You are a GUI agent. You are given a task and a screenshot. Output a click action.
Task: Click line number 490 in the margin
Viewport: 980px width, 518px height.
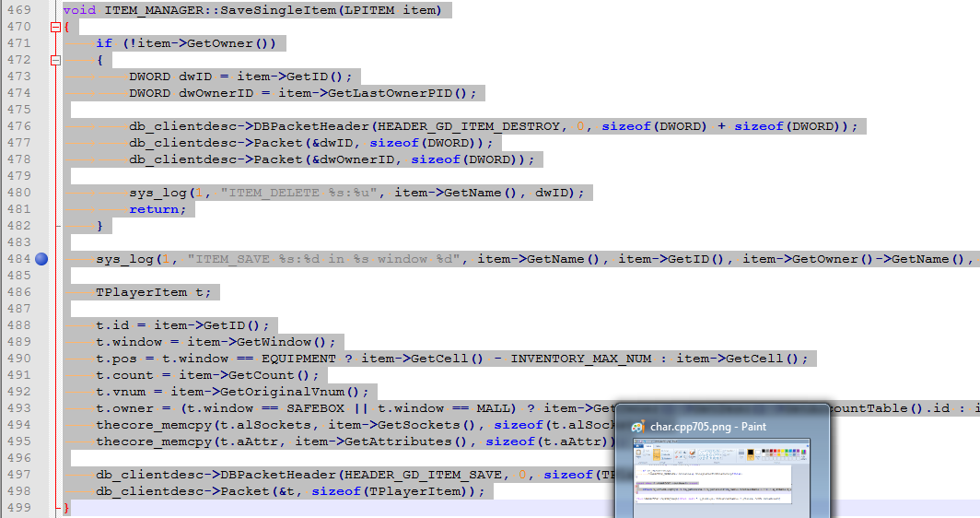pyautogui.click(x=18, y=359)
